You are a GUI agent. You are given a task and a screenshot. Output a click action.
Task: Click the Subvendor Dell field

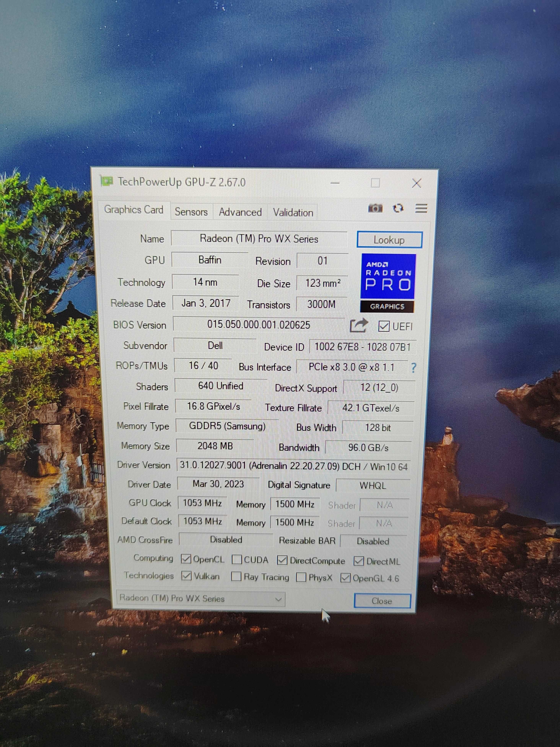(215, 346)
